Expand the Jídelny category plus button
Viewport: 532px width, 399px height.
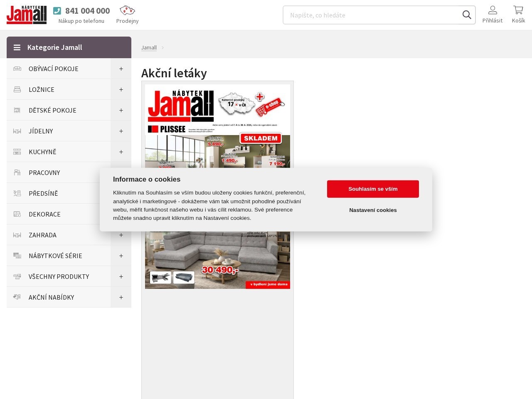click(121, 131)
